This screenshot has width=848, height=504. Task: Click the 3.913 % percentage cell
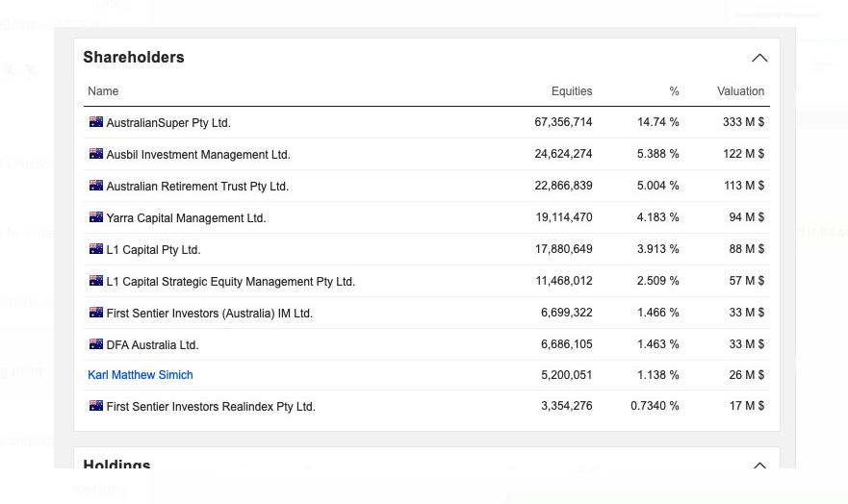click(x=657, y=249)
